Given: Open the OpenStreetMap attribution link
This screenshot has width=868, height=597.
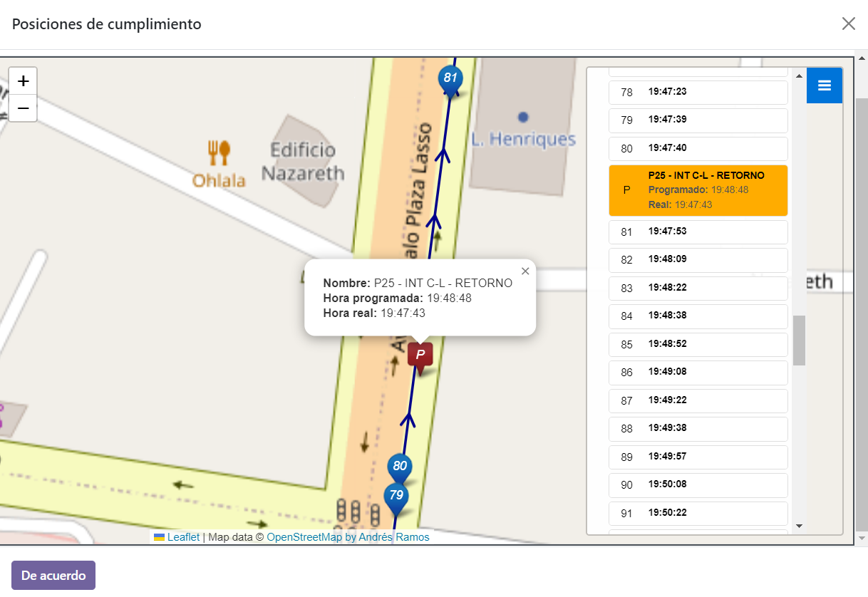Looking at the screenshot, I should click(x=348, y=537).
